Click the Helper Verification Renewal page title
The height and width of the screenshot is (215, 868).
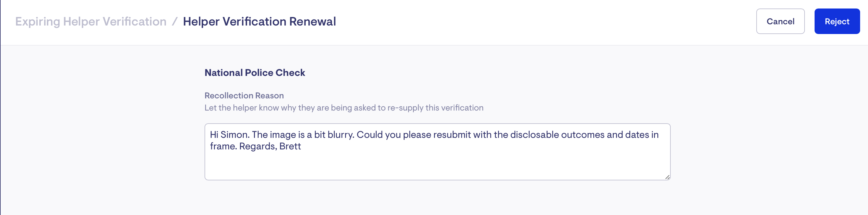(x=259, y=21)
